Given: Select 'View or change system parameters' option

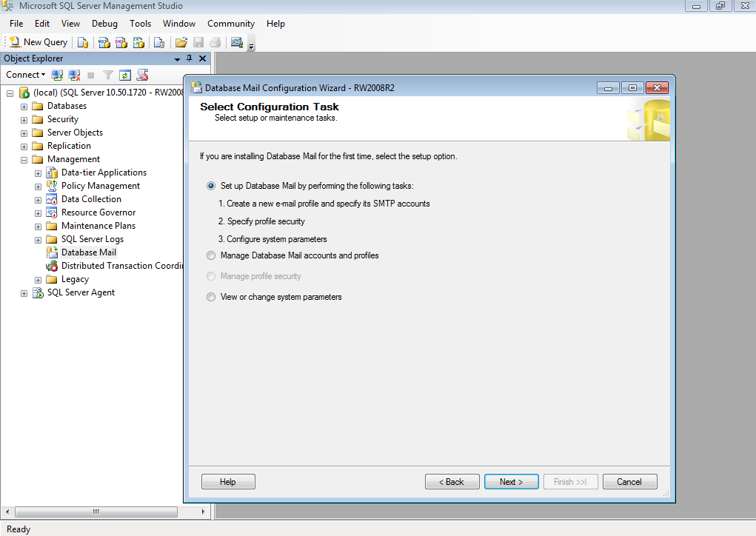Looking at the screenshot, I should (211, 297).
